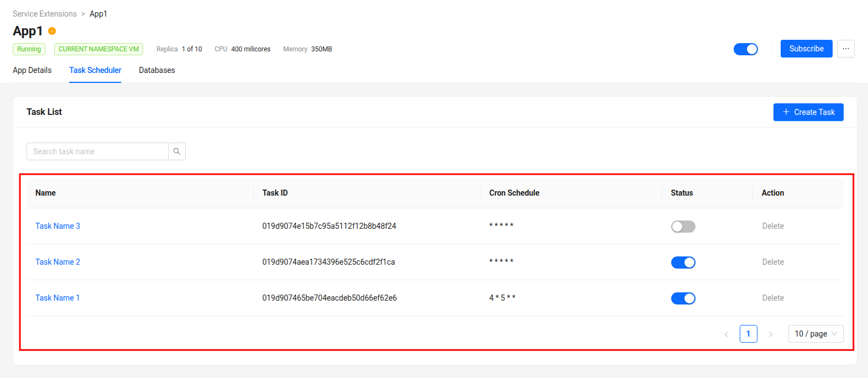Switch to the App Details tab
The image size is (868, 378).
(x=32, y=70)
